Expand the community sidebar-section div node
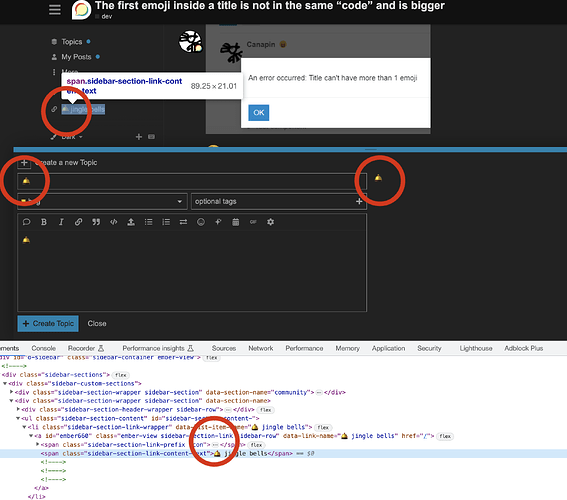The height and width of the screenshot is (500, 567). pyautogui.click(x=12, y=392)
